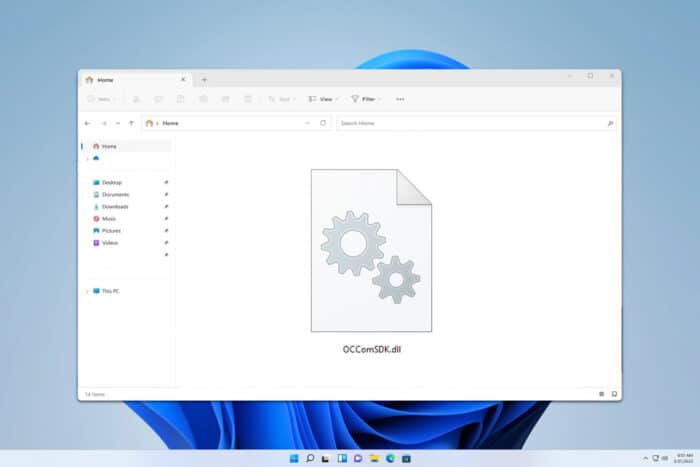Switch to details view in status bar
Screen dimensions: 700x467
click(601, 394)
